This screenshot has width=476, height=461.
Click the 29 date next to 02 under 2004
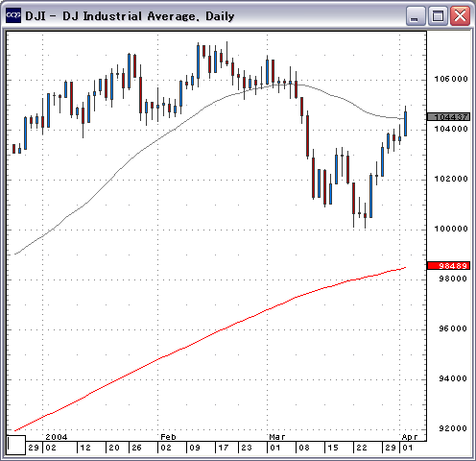pos(34,448)
